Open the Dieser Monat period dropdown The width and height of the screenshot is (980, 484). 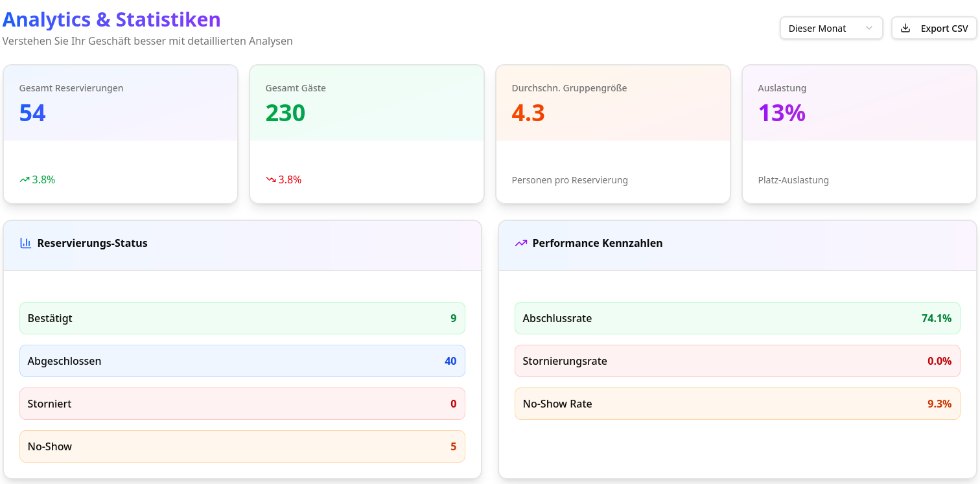831,29
